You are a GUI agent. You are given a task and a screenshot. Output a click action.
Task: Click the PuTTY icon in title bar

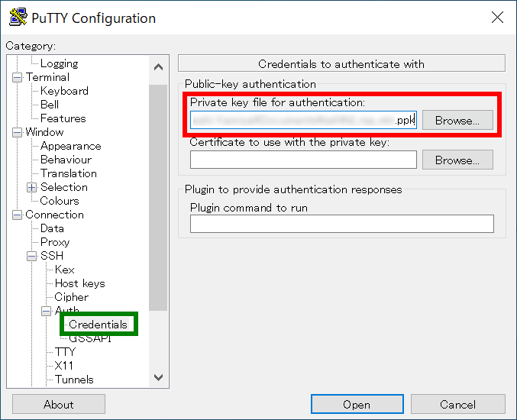tap(18, 17)
